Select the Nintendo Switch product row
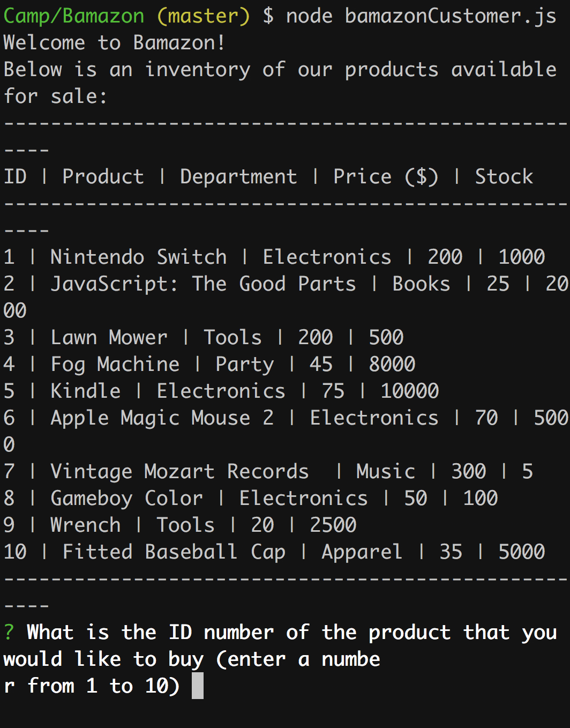 coord(274,257)
